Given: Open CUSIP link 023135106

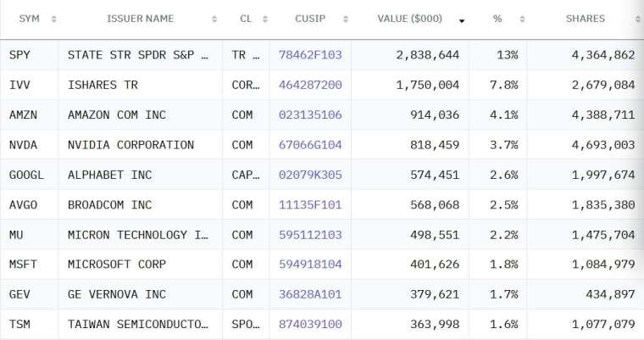Looking at the screenshot, I should tap(310, 114).
